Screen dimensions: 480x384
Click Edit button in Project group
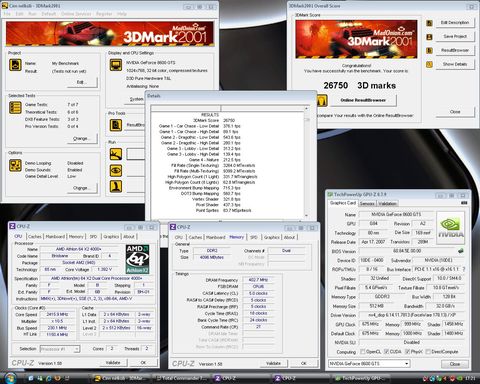(x=82, y=82)
